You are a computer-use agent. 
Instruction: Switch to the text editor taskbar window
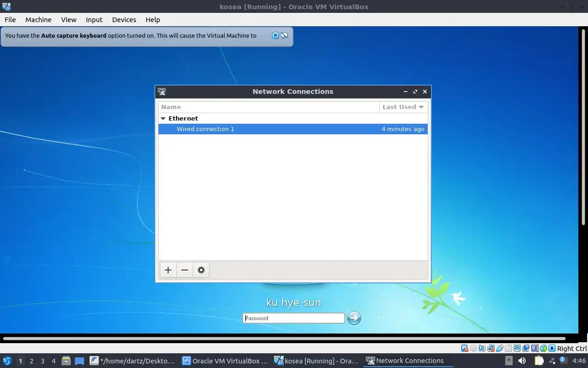tap(132, 361)
